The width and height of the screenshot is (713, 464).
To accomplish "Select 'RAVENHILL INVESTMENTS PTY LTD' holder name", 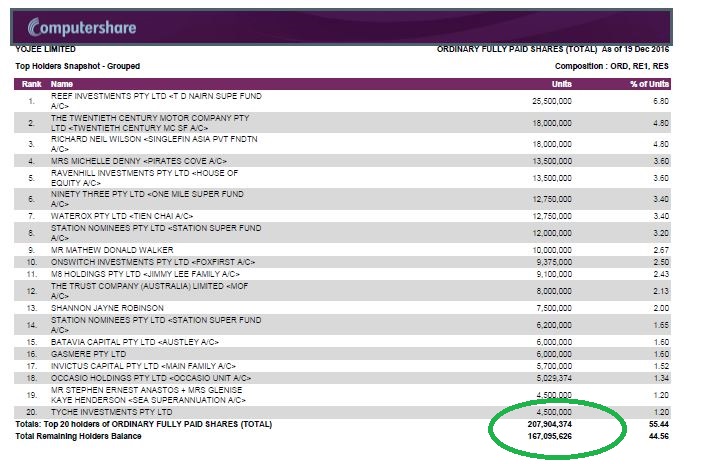I will coord(145,178).
